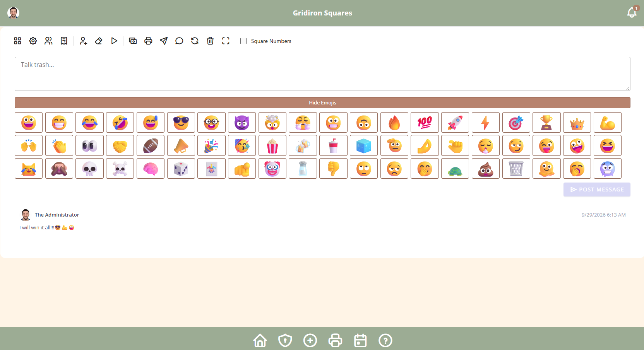Click the paper plane send icon
Viewport: 644px width, 350px height.
click(x=164, y=41)
